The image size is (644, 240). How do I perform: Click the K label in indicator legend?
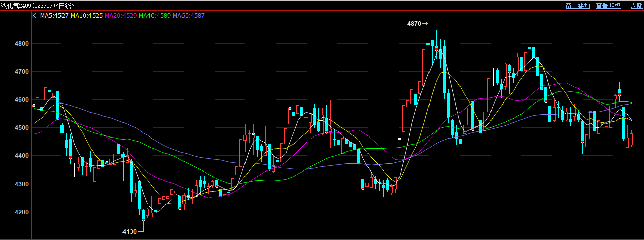pos(34,16)
